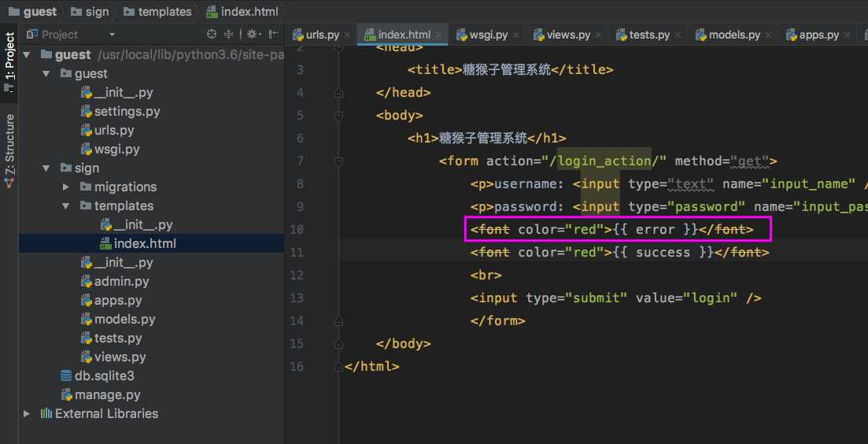Viewport: 868px width, 444px height.
Task: Expand the migrations folder
Action: coord(66,187)
